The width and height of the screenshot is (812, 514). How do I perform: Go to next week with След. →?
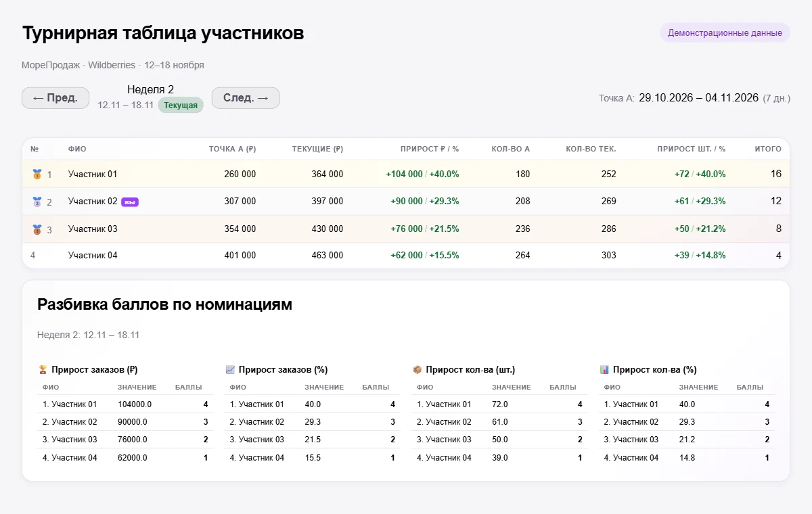click(x=246, y=98)
